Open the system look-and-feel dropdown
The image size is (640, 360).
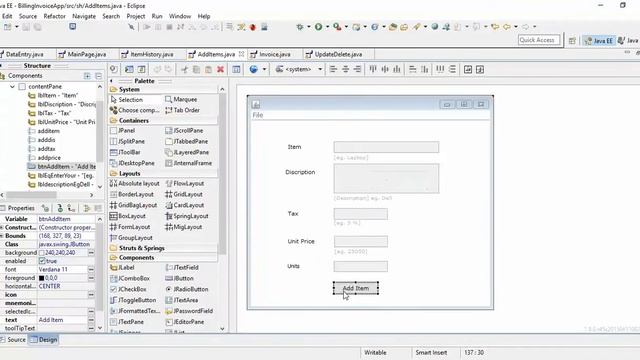coord(320,69)
